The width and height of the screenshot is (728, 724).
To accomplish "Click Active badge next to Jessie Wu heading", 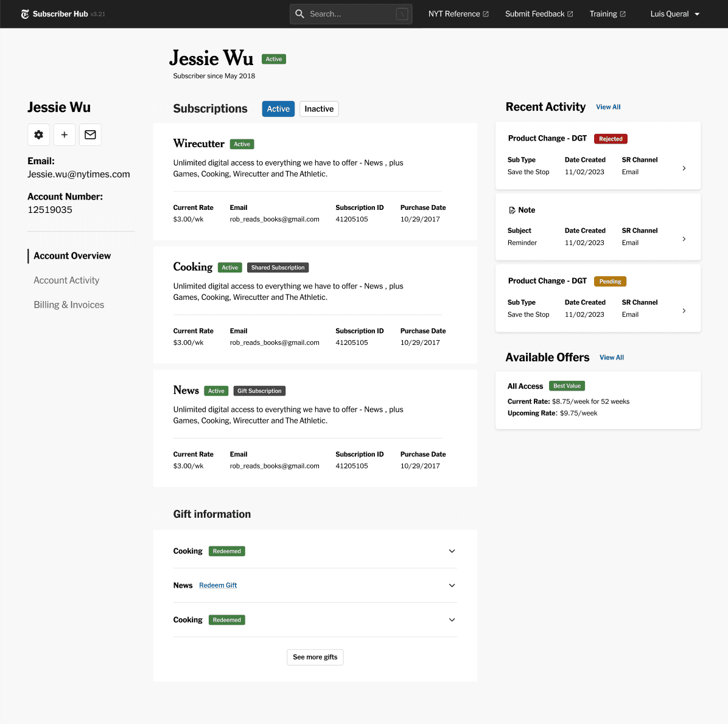I will coord(274,60).
